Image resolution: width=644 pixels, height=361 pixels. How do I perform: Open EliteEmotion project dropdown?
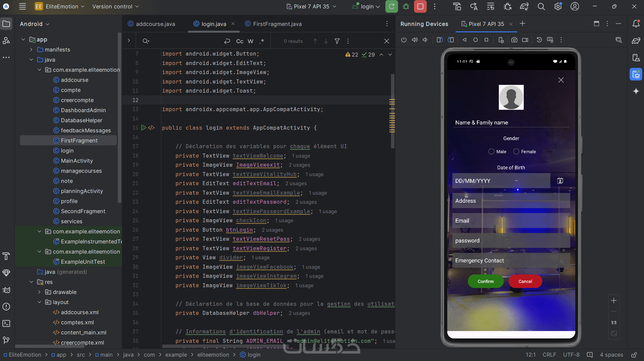pos(60,6)
